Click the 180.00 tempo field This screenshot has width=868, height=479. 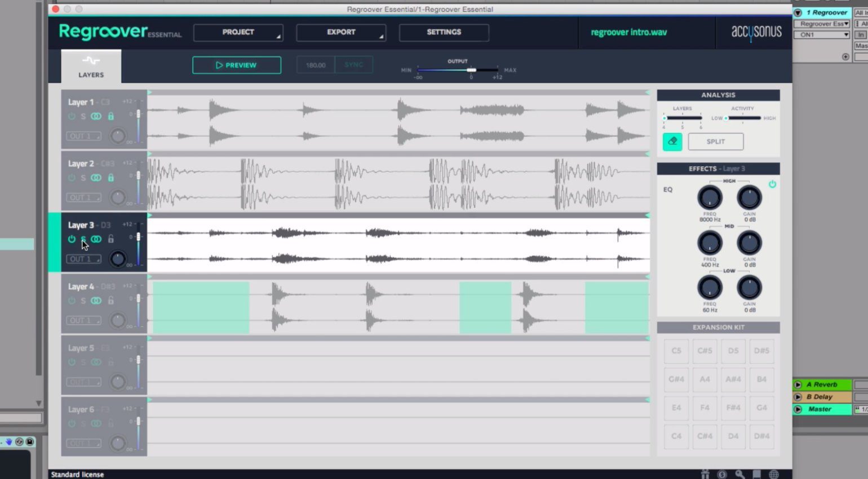316,65
